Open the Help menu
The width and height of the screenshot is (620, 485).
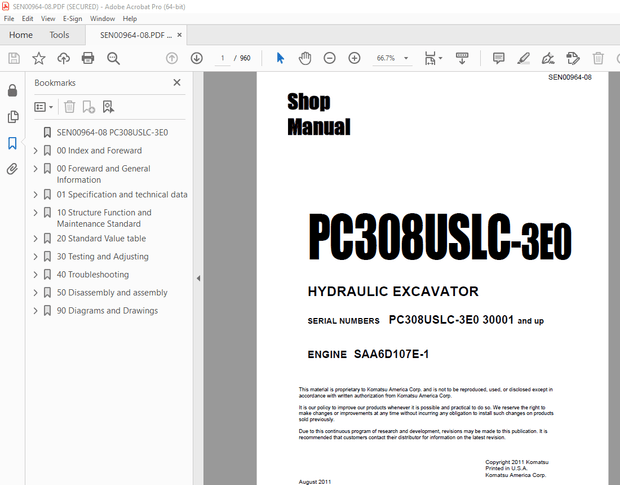point(130,19)
